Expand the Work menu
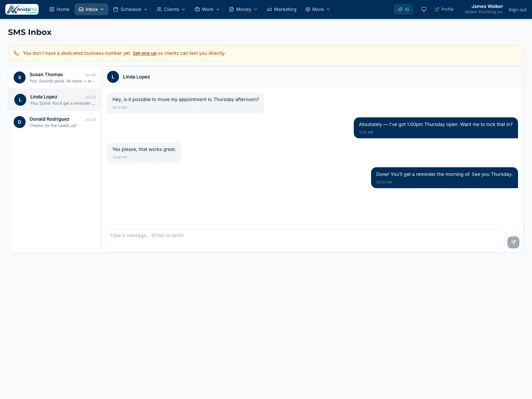The height and width of the screenshot is (399, 532). coord(207,9)
